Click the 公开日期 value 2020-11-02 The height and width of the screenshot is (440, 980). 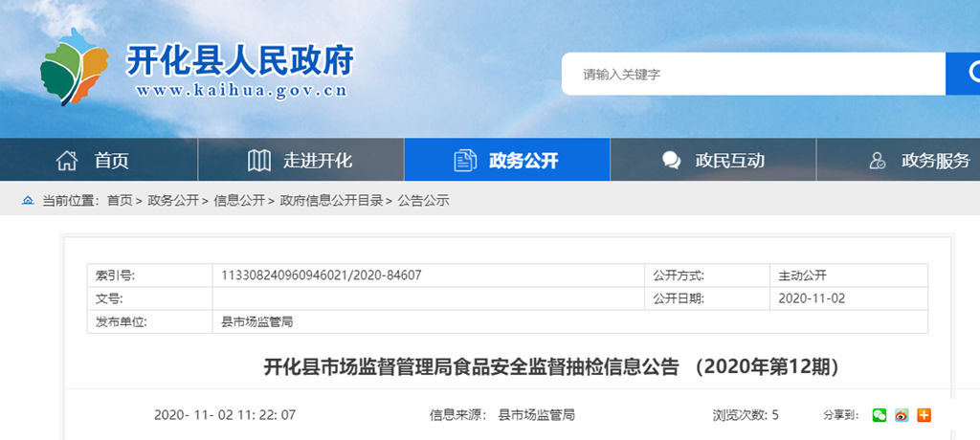[x=812, y=298]
